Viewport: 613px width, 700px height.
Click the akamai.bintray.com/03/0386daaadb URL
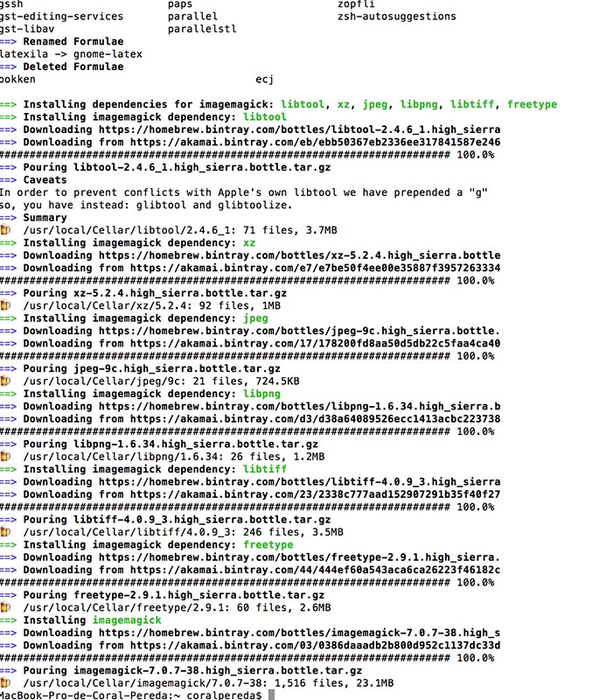(315, 645)
